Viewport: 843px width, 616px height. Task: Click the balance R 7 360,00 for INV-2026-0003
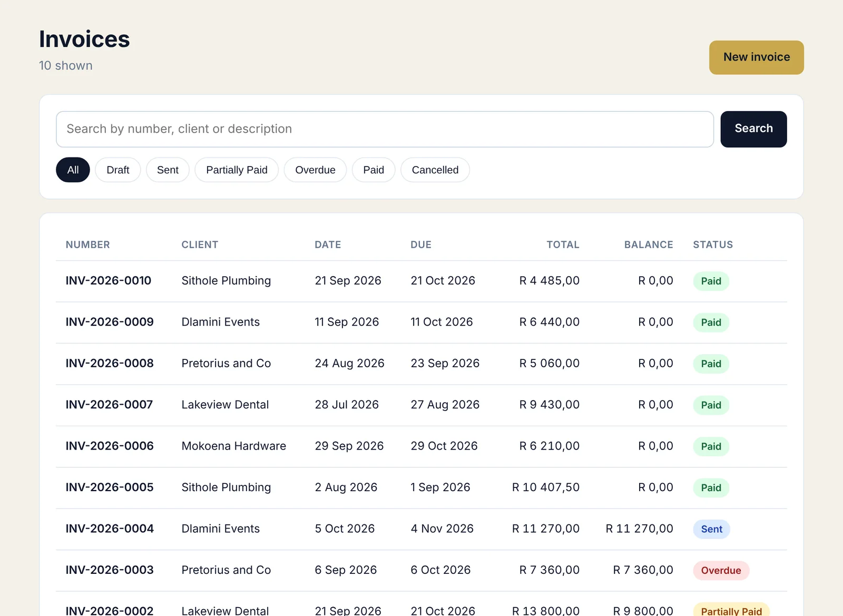pyautogui.click(x=643, y=570)
